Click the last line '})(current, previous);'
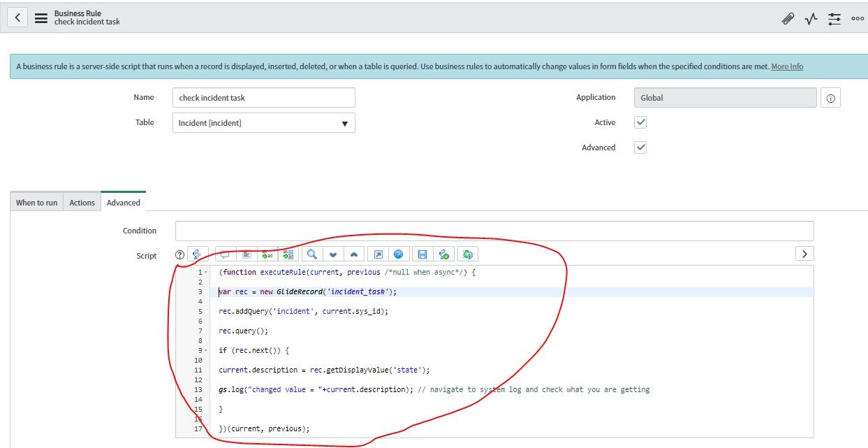This screenshot has width=868, height=448. (x=264, y=429)
